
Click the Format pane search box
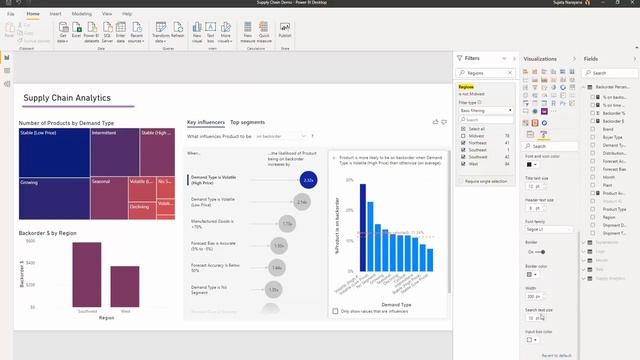pyautogui.click(x=550, y=146)
